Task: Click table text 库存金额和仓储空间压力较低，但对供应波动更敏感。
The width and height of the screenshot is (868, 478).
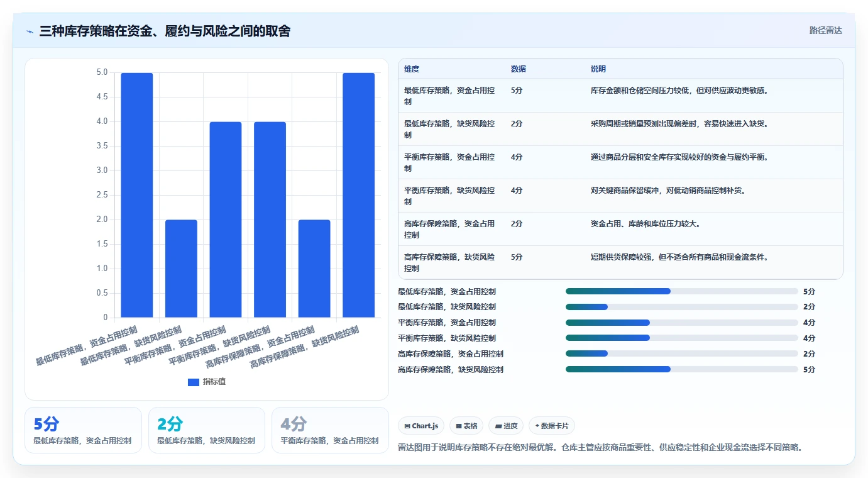Action: 680,91
